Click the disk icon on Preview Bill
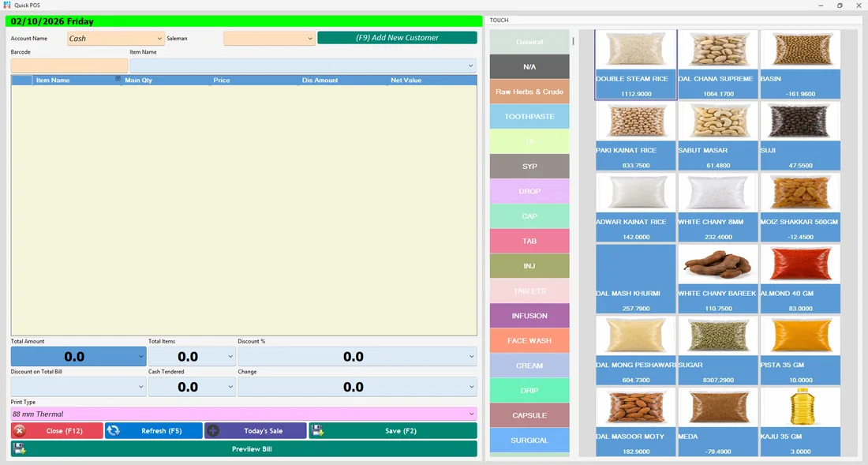Viewport: 868px width, 465px height. (x=20, y=449)
